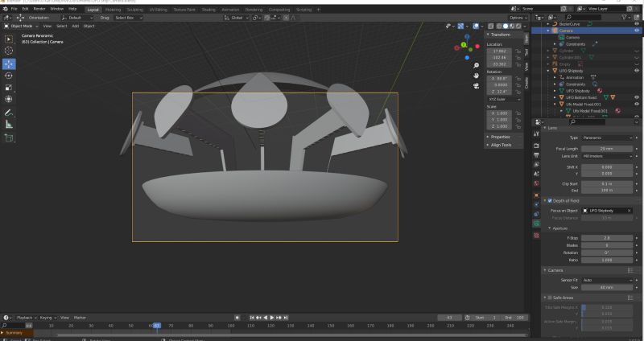The height and width of the screenshot is (341, 644).
Task: Uncheck the Depth of Field checkbox
Action: 550,201
